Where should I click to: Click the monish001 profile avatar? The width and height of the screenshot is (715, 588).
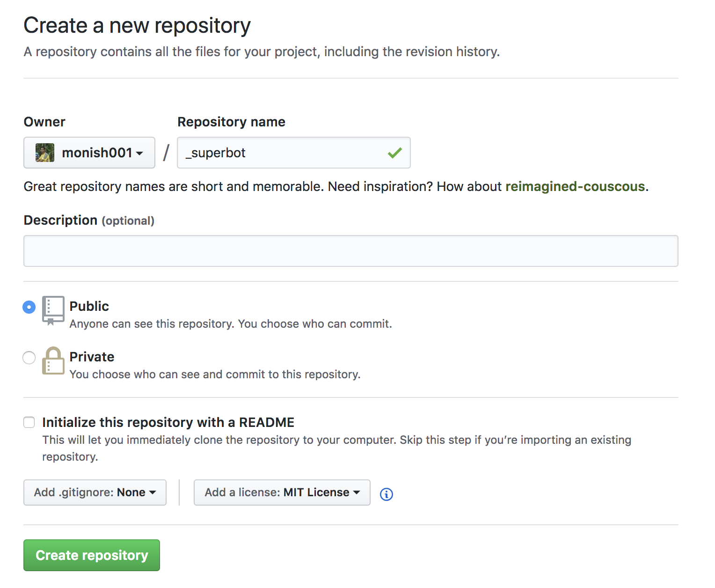click(44, 152)
